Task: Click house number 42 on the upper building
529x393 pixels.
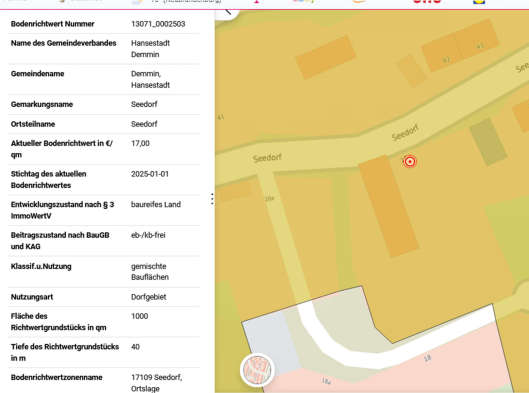Action: (446, 60)
